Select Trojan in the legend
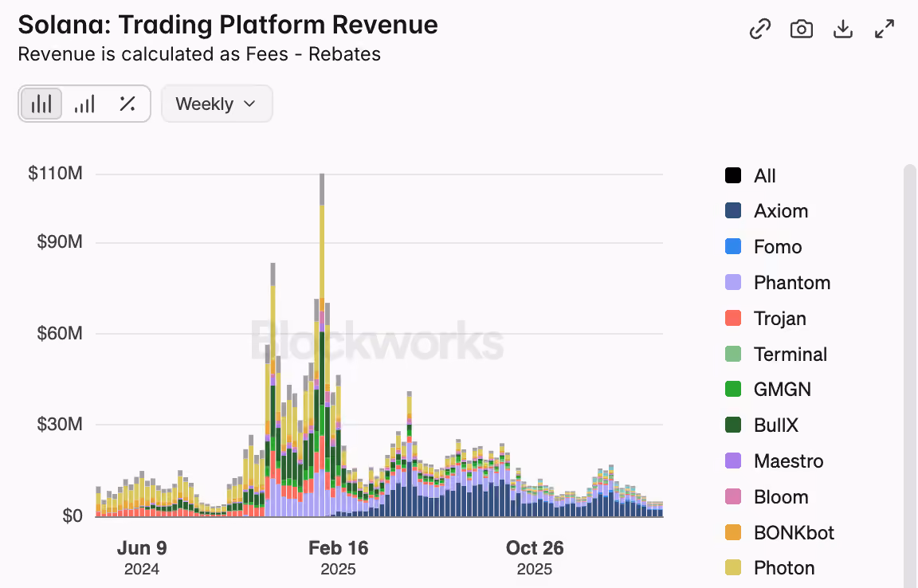This screenshot has height=588, width=918. (x=766, y=318)
